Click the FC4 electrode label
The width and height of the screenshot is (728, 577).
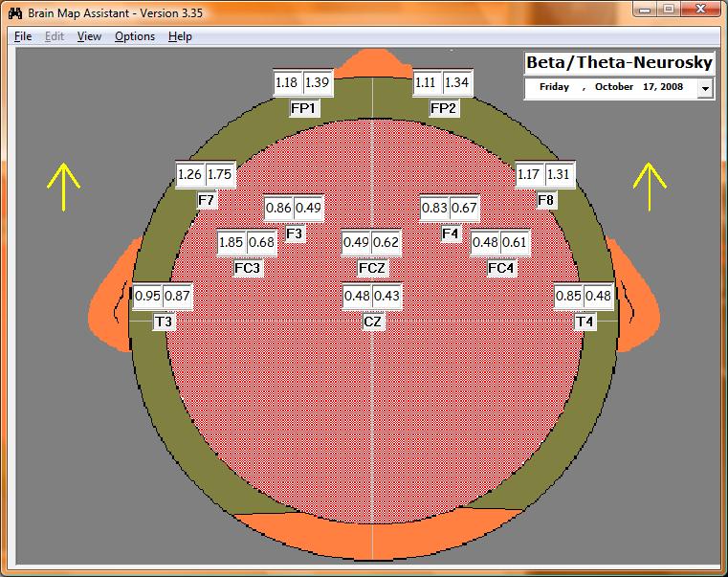tap(501, 269)
